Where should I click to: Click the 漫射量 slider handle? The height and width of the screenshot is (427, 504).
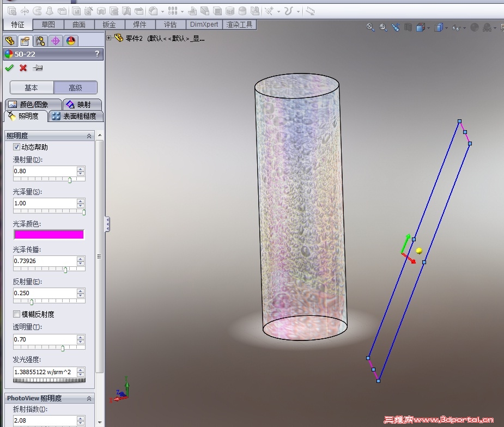pos(70,180)
